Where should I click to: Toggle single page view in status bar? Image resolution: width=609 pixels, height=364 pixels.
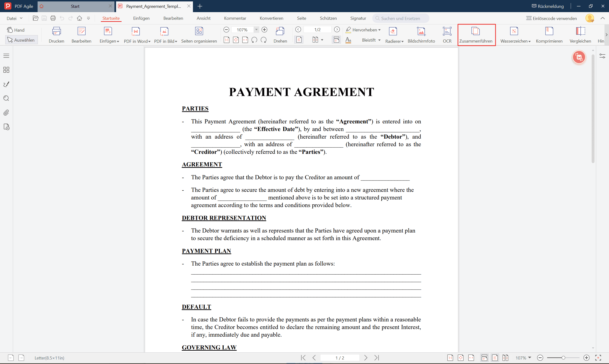495,358
